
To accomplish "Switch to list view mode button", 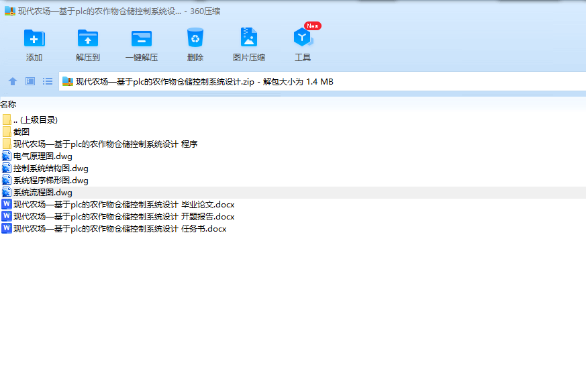I will 48,81.
